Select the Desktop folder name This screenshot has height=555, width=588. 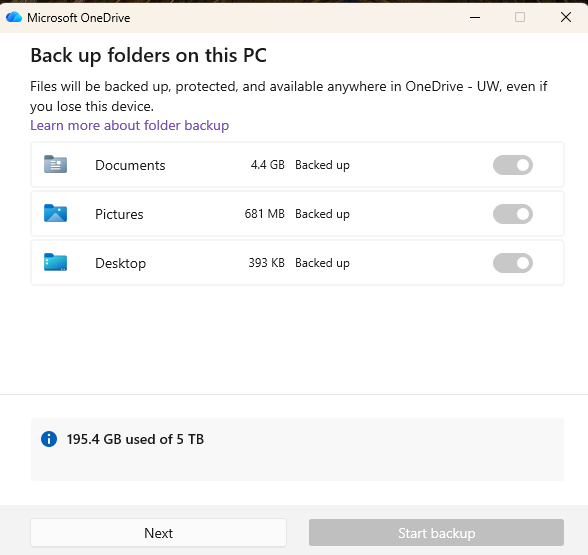click(x=120, y=263)
